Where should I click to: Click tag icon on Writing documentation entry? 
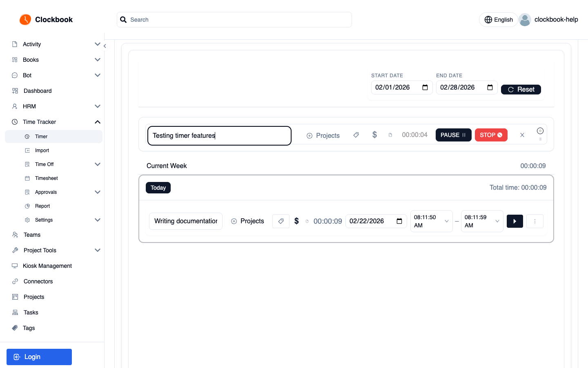pos(281,221)
